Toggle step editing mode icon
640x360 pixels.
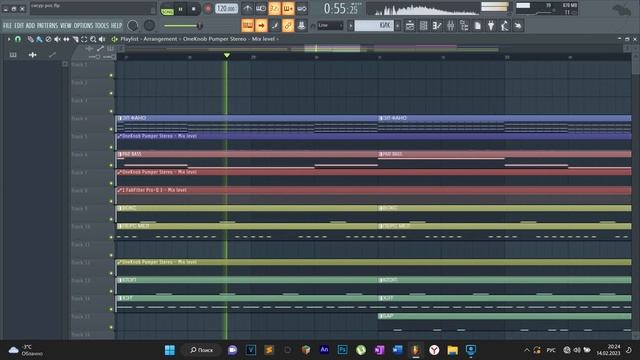[x=274, y=25]
